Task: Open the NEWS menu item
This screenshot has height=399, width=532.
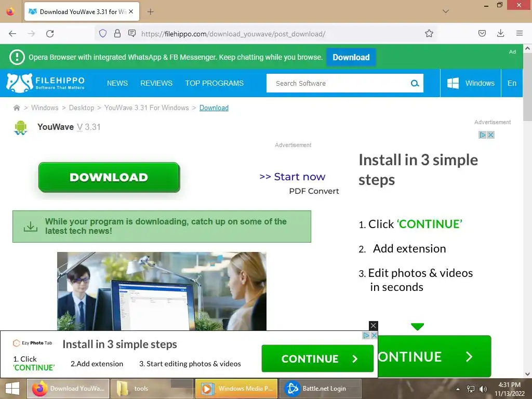Action: coord(117,83)
